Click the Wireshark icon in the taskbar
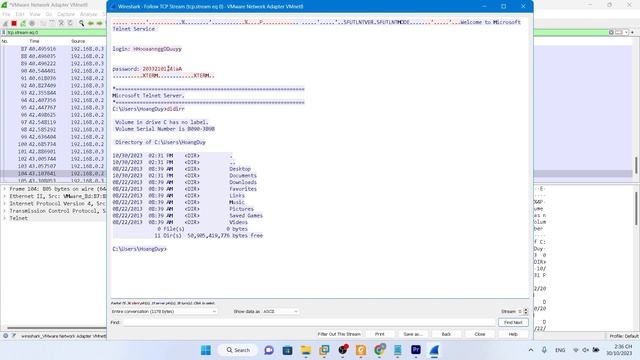Viewport: 640px width, 360px height. [434, 350]
